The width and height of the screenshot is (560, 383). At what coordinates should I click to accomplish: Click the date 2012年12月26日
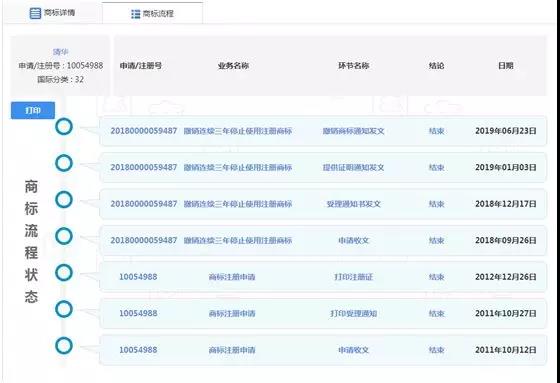(506, 277)
